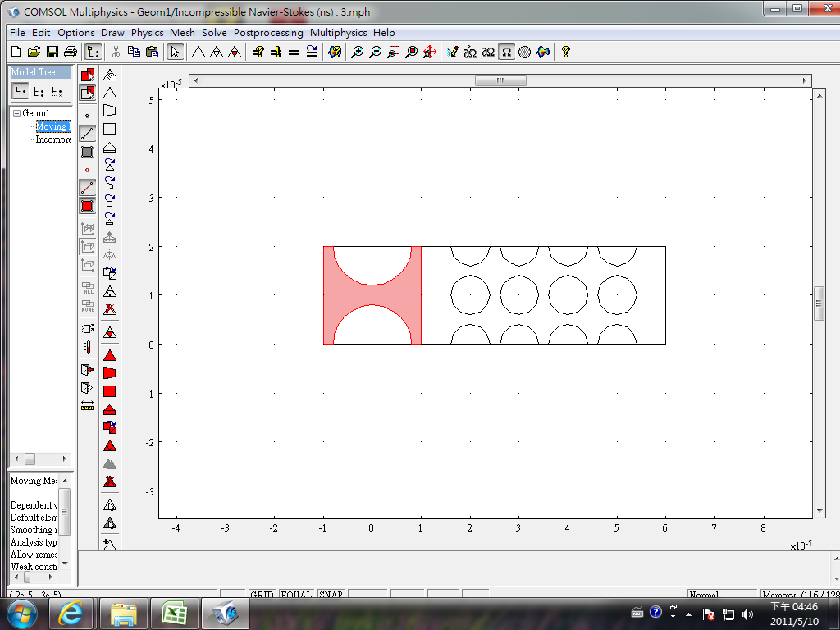Click right arrow of top horizontal scrollbar
Screen dimensions: 840x630
[804, 80]
